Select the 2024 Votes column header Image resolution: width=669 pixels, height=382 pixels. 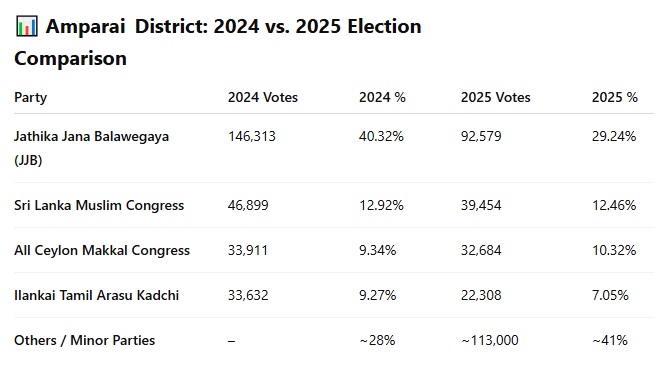pos(262,97)
